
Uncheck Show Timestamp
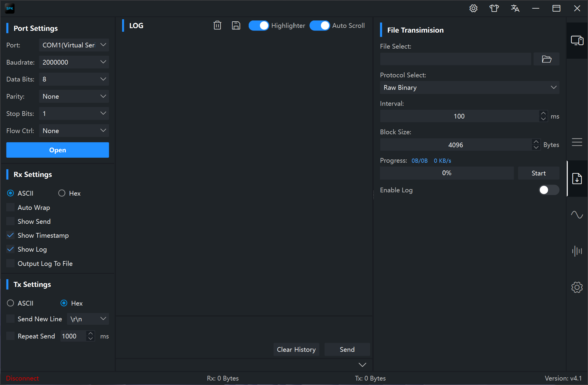(x=10, y=235)
